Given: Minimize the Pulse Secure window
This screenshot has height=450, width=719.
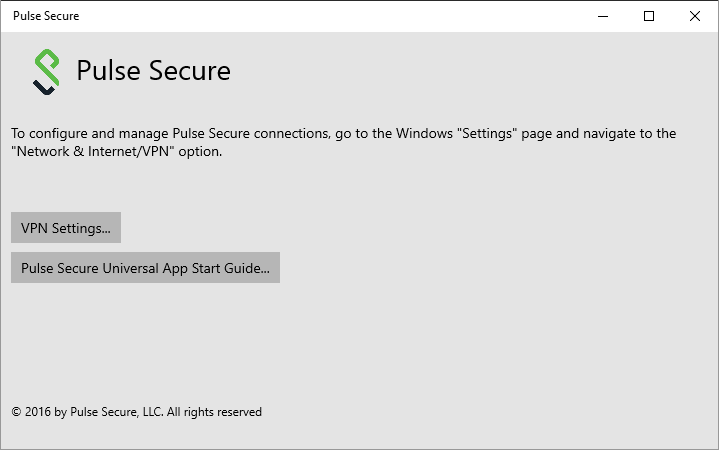Looking at the screenshot, I should [603, 16].
